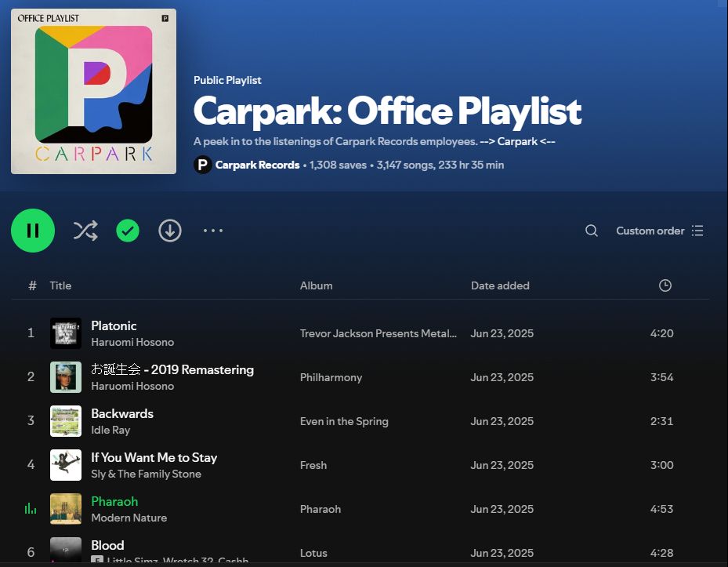This screenshot has width=728, height=567.
Task: Open the Custom order sort dropdown
Action: point(660,231)
